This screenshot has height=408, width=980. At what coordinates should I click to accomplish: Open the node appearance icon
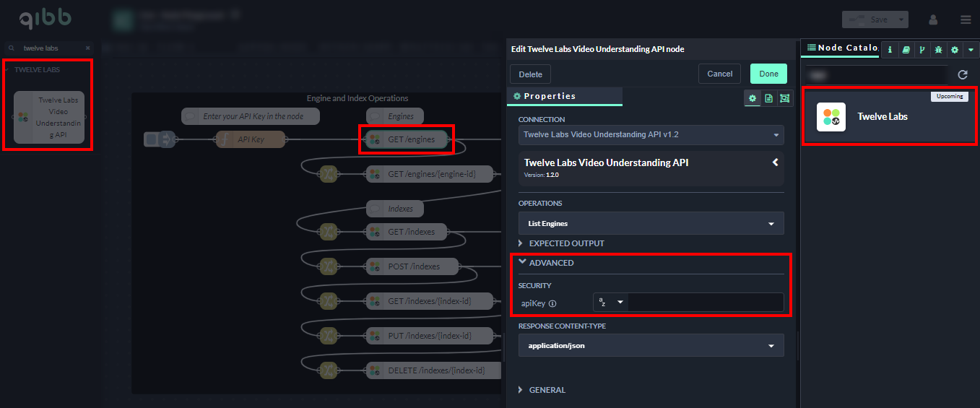tap(785, 98)
